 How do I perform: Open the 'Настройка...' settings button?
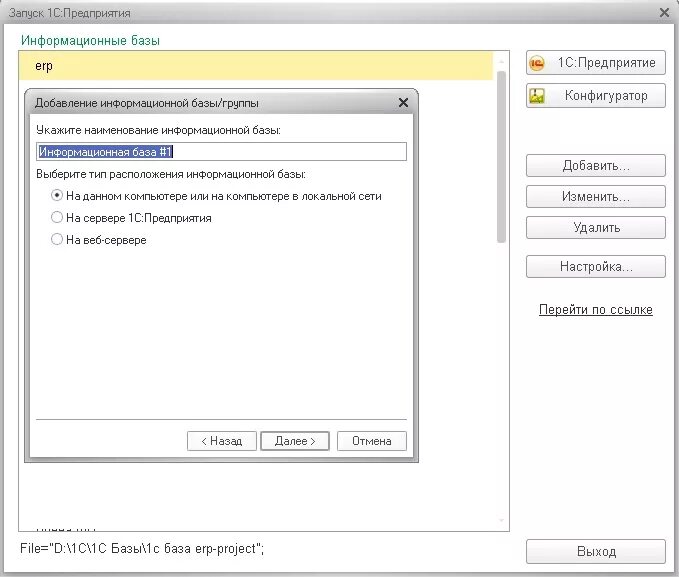[596, 266]
